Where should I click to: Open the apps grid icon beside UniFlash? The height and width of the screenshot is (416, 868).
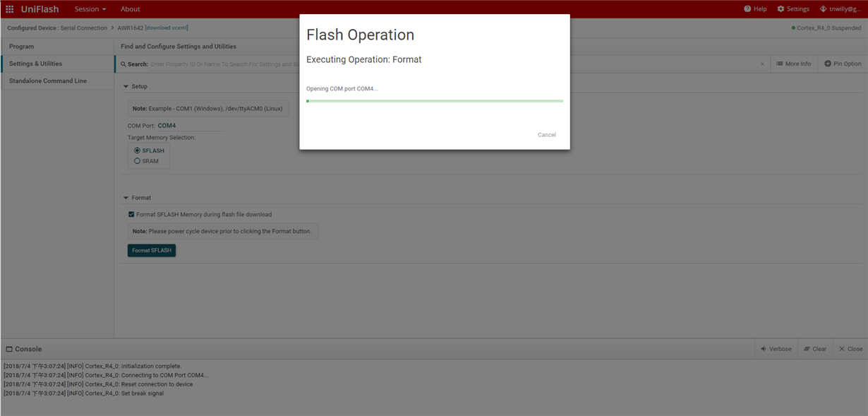tap(10, 9)
